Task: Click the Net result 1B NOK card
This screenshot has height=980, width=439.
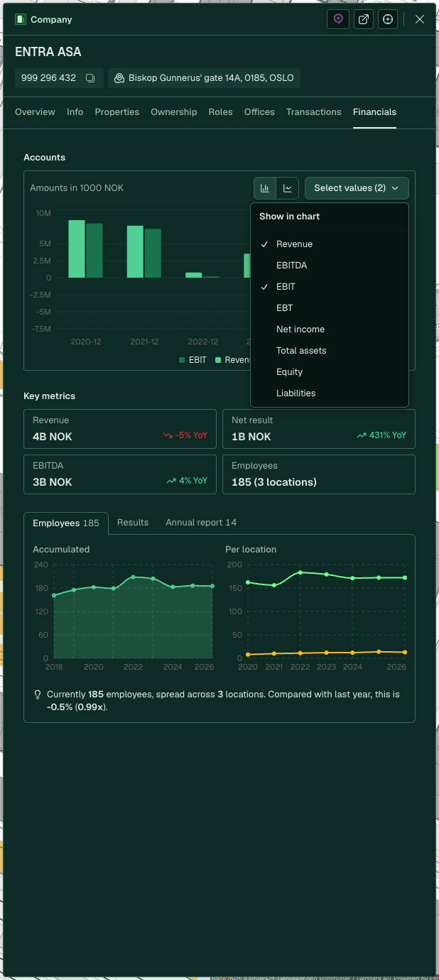Action: click(x=319, y=429)
